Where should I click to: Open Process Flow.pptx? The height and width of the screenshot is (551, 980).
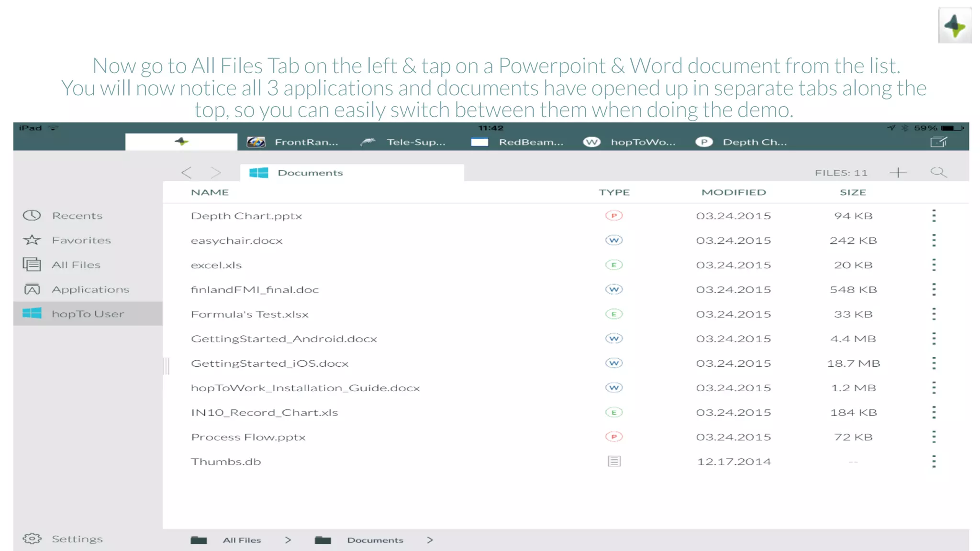(x=248, y=437)
